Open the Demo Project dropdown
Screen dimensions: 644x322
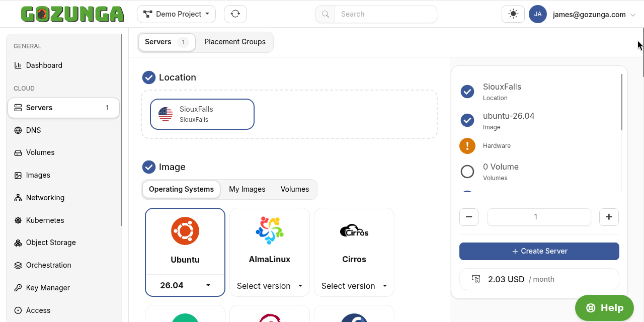(x=176, y=14)
